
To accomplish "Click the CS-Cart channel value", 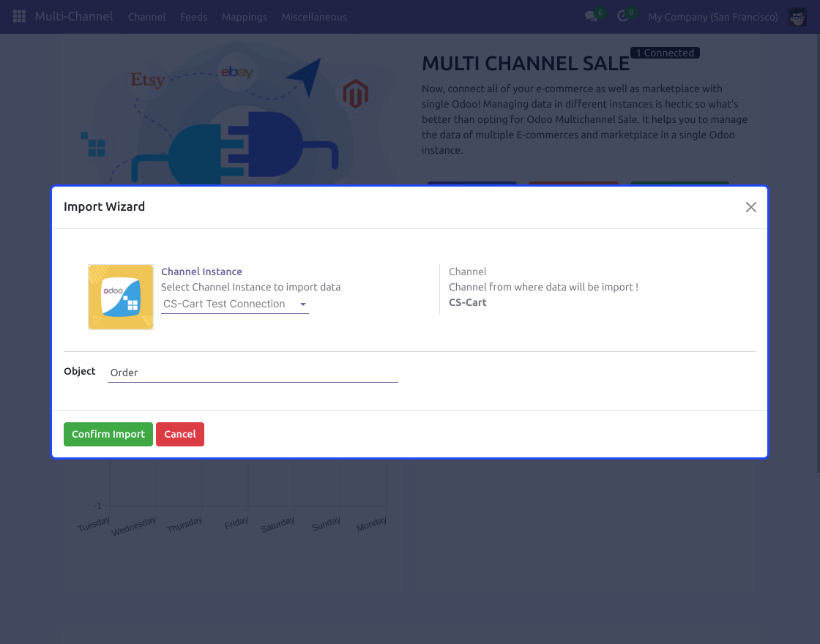I will (x=468, y=302).
